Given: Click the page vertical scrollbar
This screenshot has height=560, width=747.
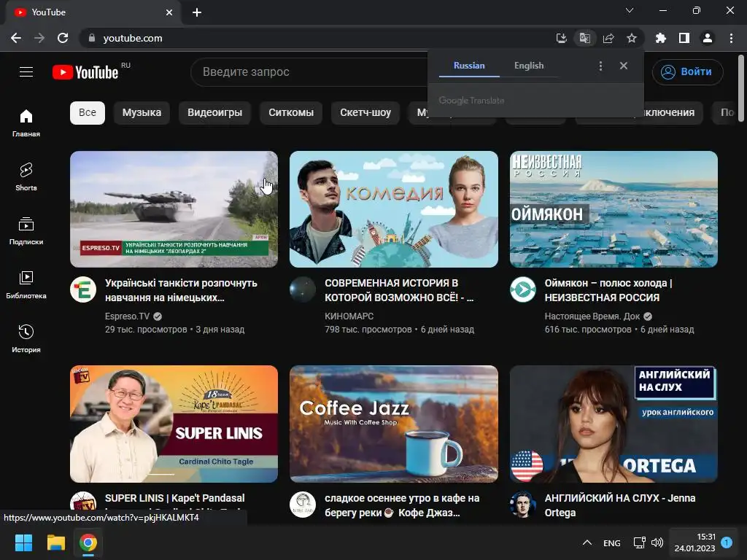Looking at the screenshot, I should pyautogui.click(x=741, y=88).
